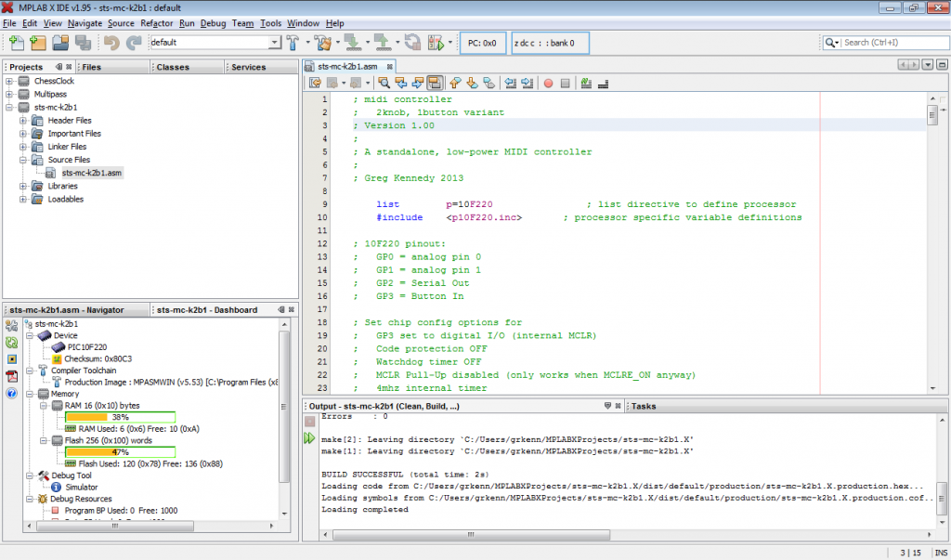Click the Flash 47% usage bar
This screenshot has width=951, height=560.
tap(120, 452)
